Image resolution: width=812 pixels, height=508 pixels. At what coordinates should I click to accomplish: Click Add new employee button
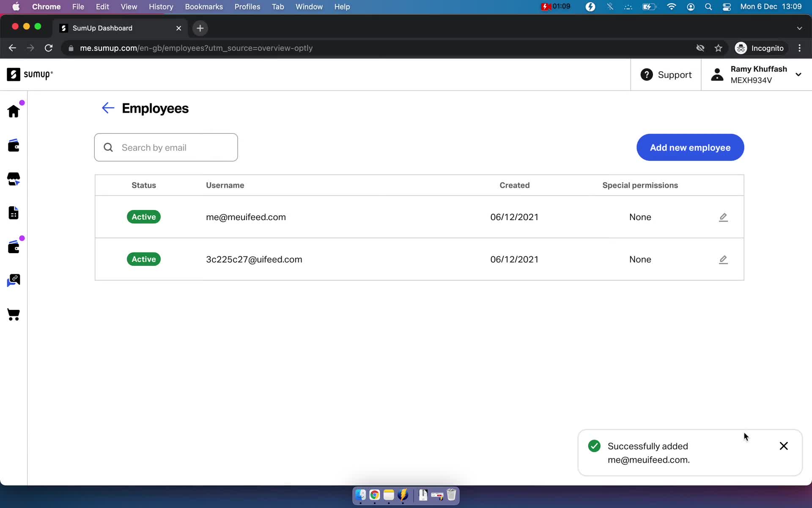(690, 147)
